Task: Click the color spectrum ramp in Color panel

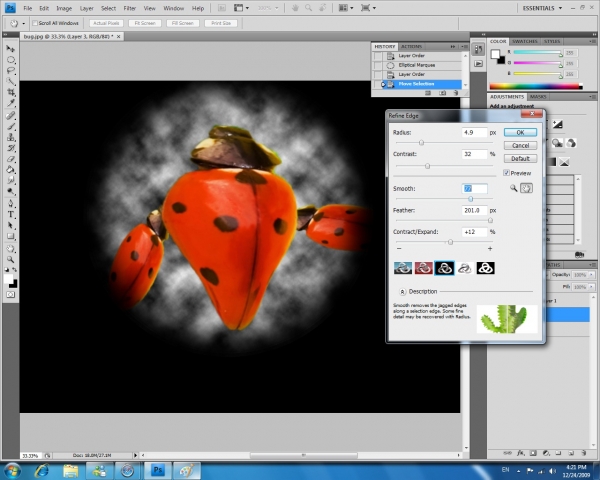Action: (x=536, y=87)
